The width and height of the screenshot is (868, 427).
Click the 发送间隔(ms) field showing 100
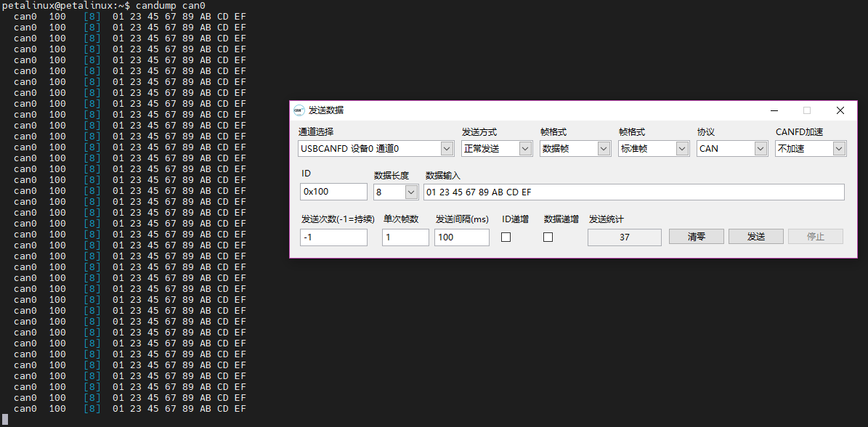click(462, 237)
